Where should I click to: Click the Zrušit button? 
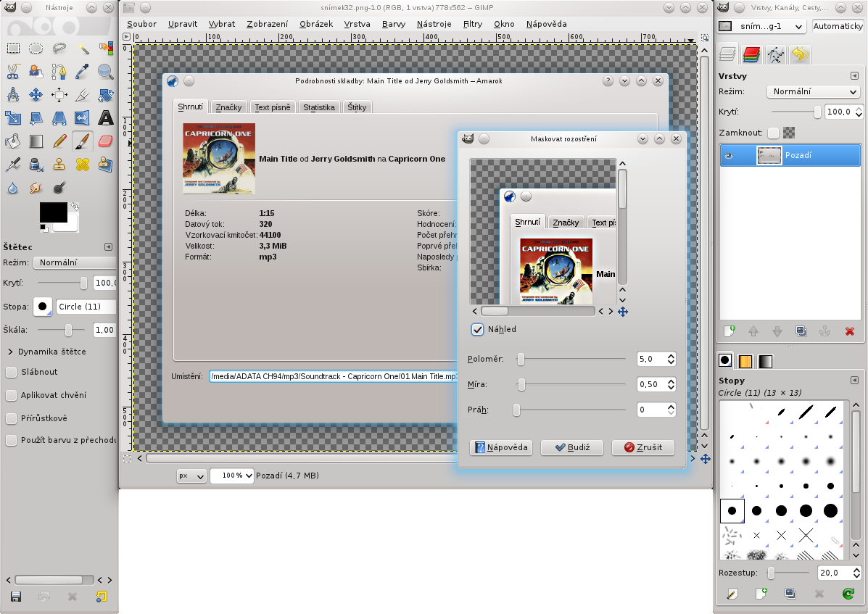[x=642, y=447]
